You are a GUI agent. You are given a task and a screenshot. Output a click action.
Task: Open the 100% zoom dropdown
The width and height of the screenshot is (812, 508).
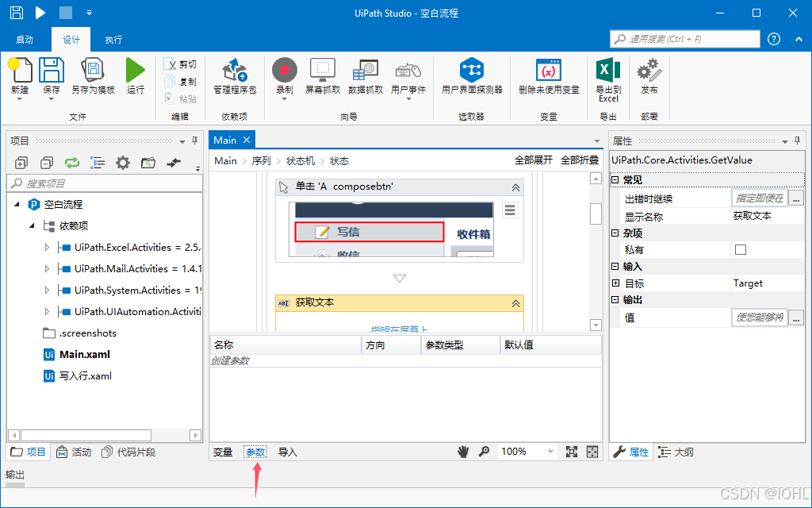[x=550, y=452]
